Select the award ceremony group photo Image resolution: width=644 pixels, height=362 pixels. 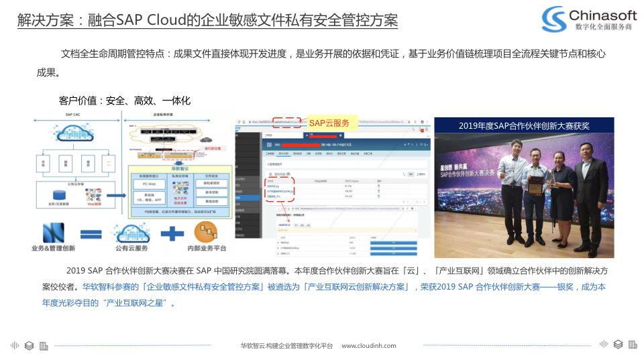tap(524, 195)
